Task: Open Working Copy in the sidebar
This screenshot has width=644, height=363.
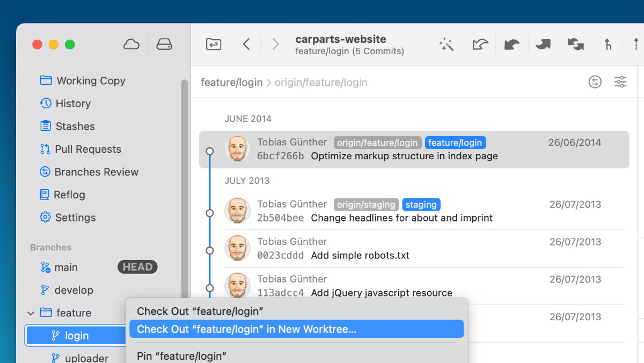Action: click(x=91, y=81)
